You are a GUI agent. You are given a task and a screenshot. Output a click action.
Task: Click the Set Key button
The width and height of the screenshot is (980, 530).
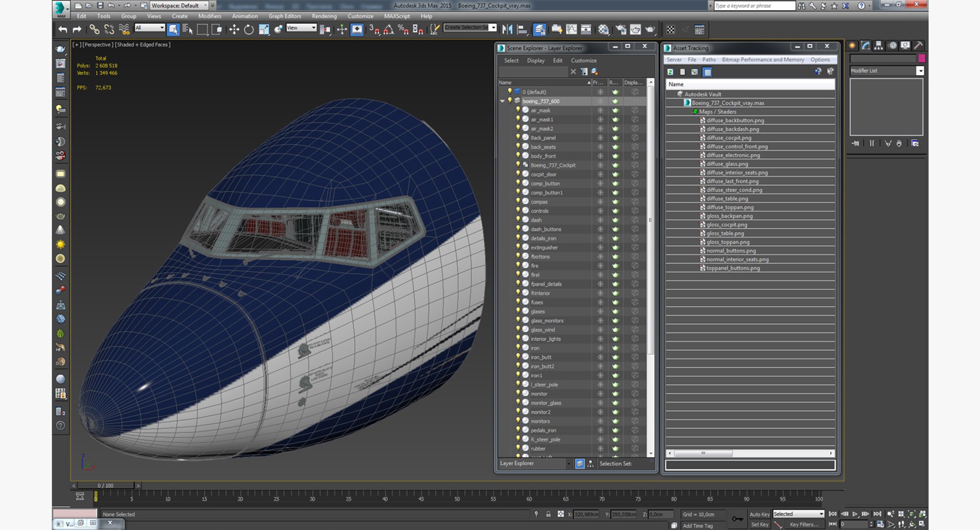759,524
